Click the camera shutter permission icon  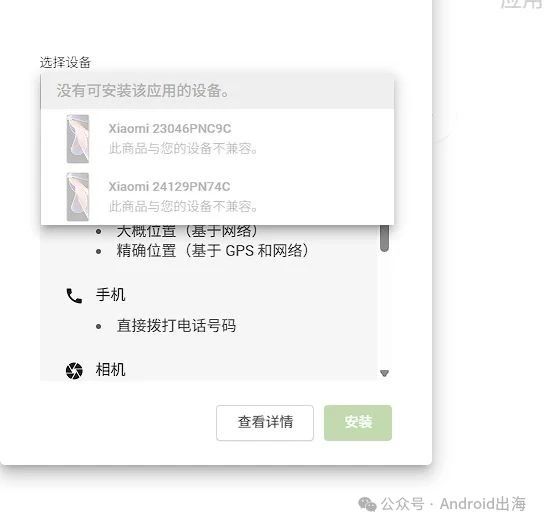point(74,371)
